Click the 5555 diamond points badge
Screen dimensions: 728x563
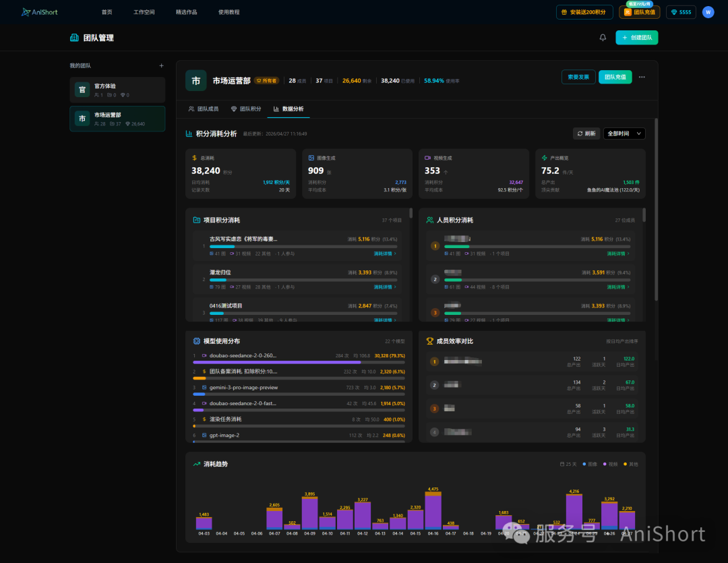(x=681, y=12)
